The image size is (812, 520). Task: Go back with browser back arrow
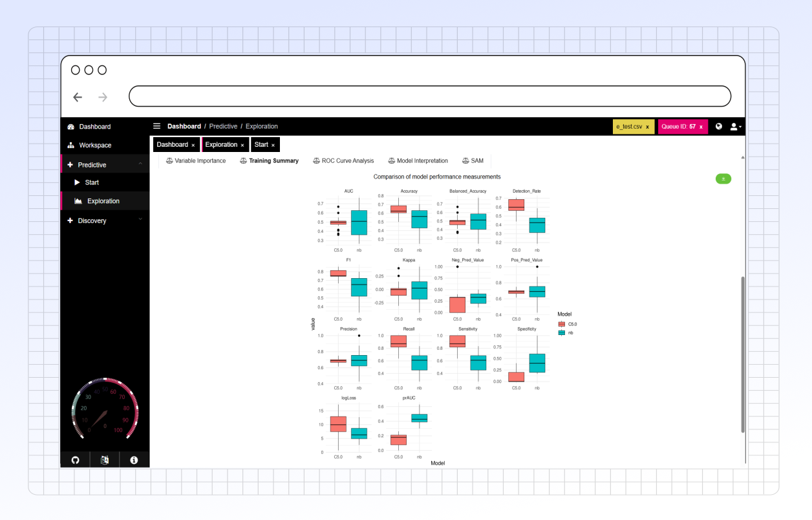point(78,97)
